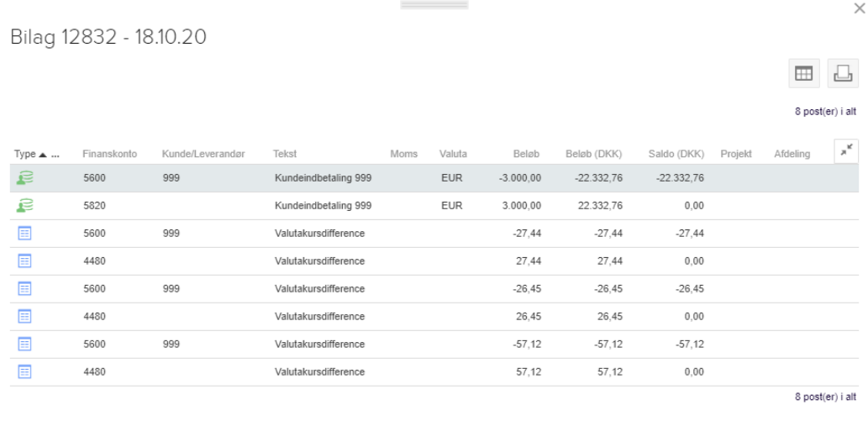Select the Valutakursdifference row with amount 26,45
The image size is (868, 442).
pyautogui.click(x=434, y=316)
